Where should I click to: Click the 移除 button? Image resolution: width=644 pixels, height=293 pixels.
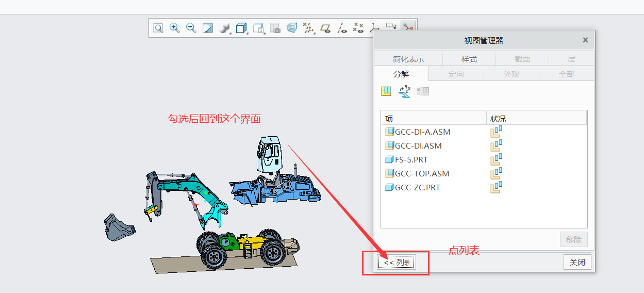(573, 239)
